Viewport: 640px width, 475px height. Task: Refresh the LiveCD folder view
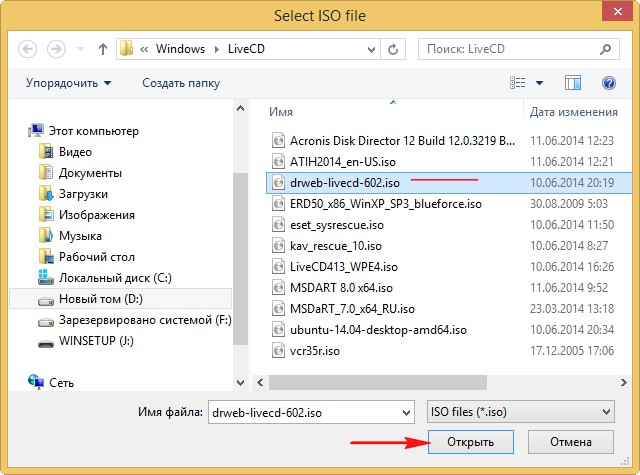pos(393,49)
